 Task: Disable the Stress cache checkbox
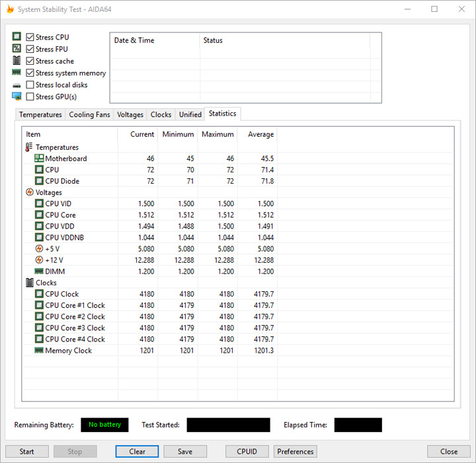click(30, 61)
